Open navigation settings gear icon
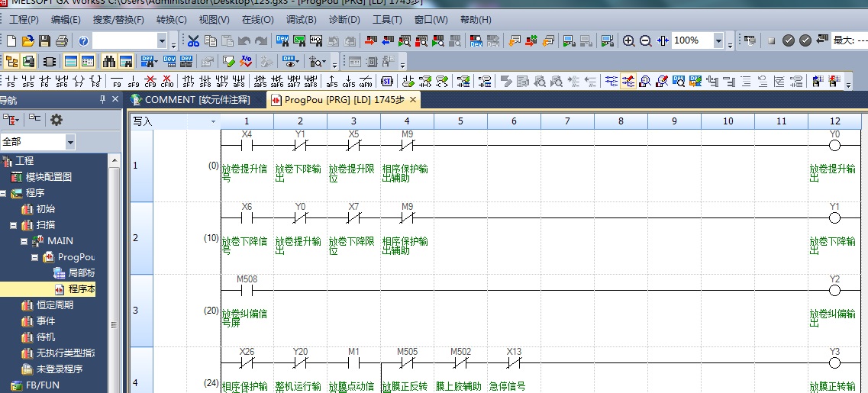The image size is (868, 393). coord(56,119)
